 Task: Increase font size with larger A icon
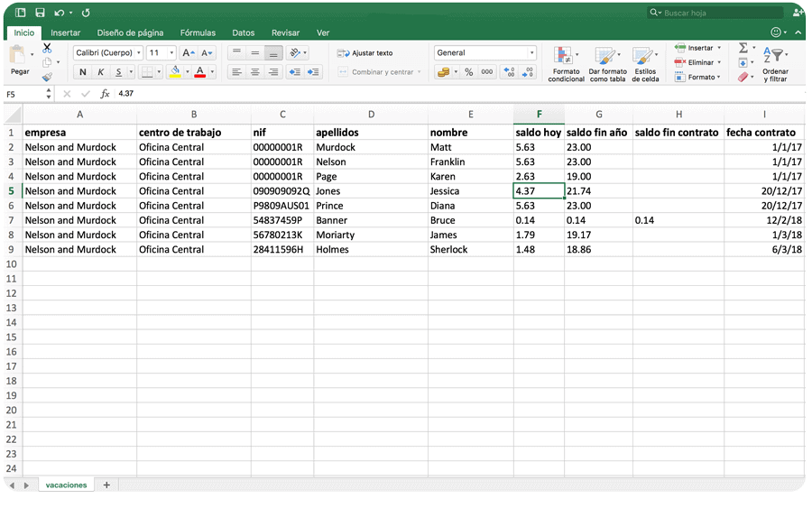click(x=189, y=53)
